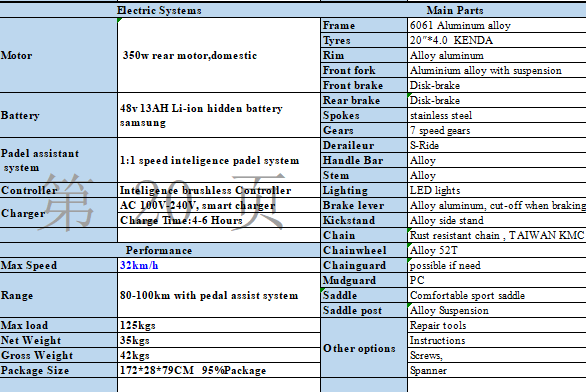Click the 'Gears' label cell

pos(364,130)
